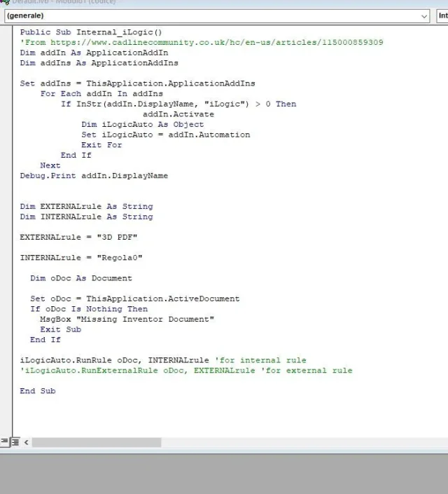Click the End If line below Exit For

[76, 155]
